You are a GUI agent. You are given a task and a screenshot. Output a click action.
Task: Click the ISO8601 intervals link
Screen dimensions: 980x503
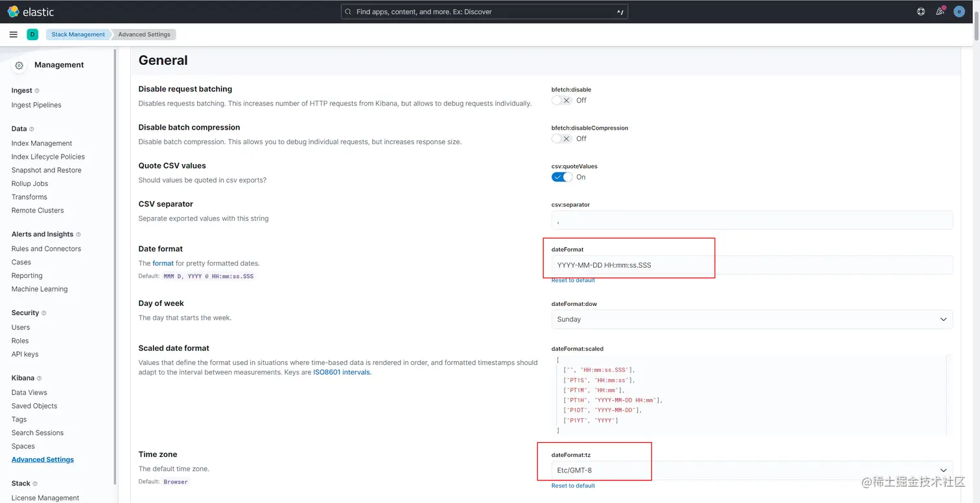click(342, 372)
